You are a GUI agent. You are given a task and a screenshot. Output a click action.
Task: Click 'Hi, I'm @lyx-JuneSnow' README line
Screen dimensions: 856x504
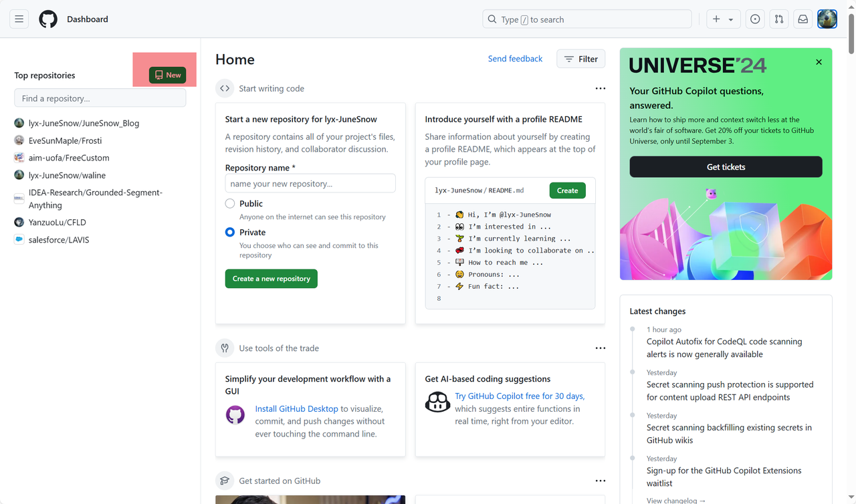coord(510,215)
